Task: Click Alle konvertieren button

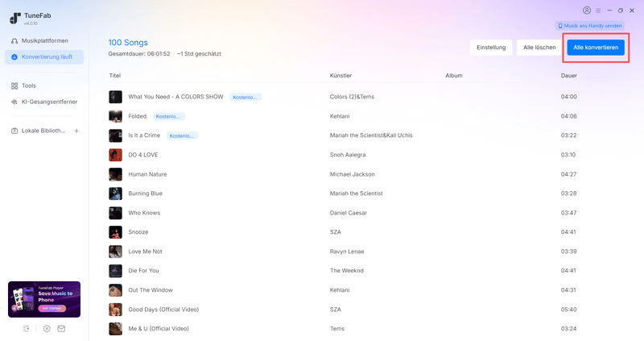Action: click(x=596, y=48)
